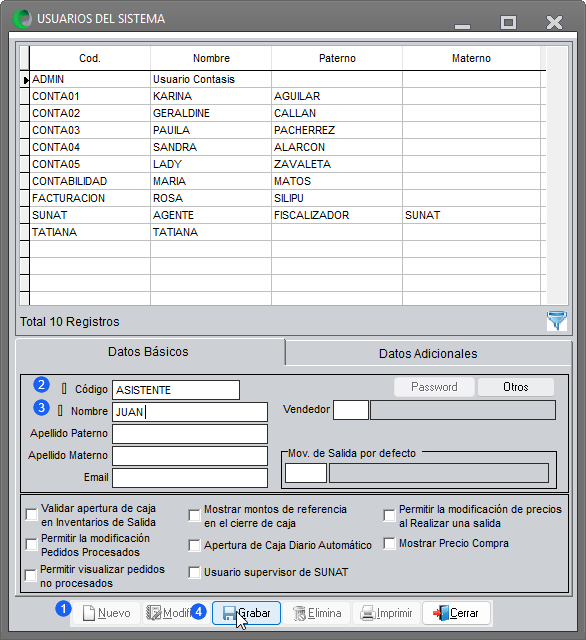Click the filter funnel icon
586x640 pixels.
click(x=557, y=320)
